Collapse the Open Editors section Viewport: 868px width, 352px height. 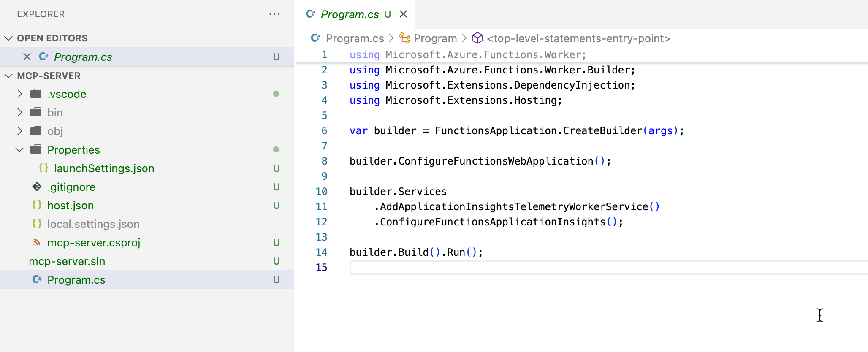click(8, 38)
